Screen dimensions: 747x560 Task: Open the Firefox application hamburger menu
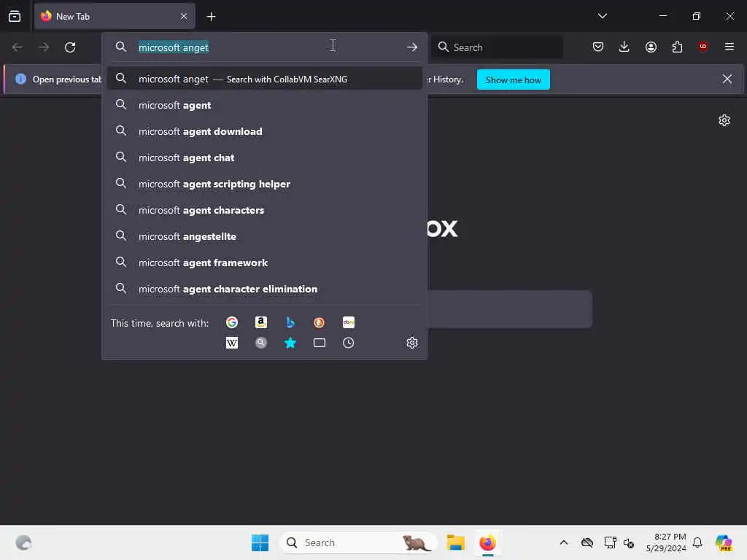tap(729, 47)
